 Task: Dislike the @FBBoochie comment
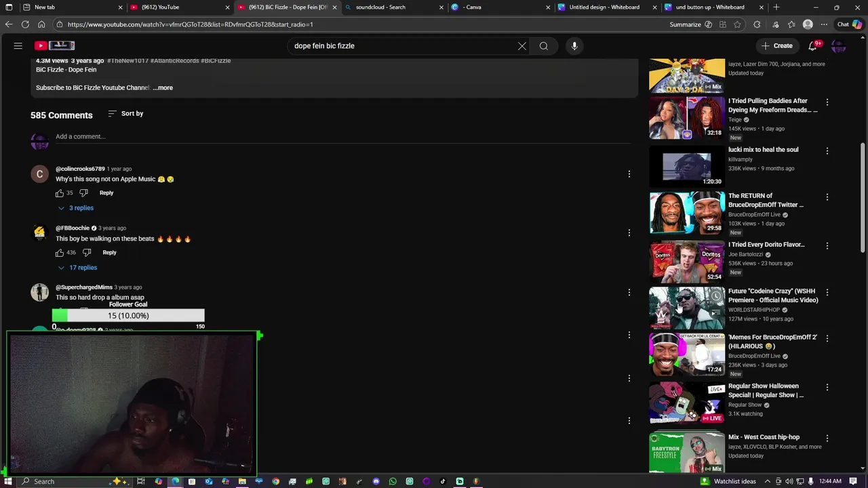[x=87, y=253]
